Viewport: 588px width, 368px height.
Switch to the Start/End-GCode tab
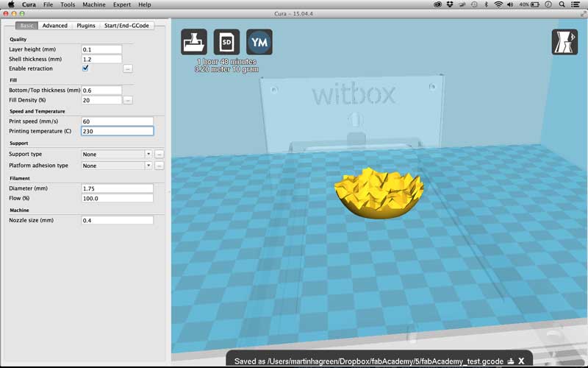126,26
